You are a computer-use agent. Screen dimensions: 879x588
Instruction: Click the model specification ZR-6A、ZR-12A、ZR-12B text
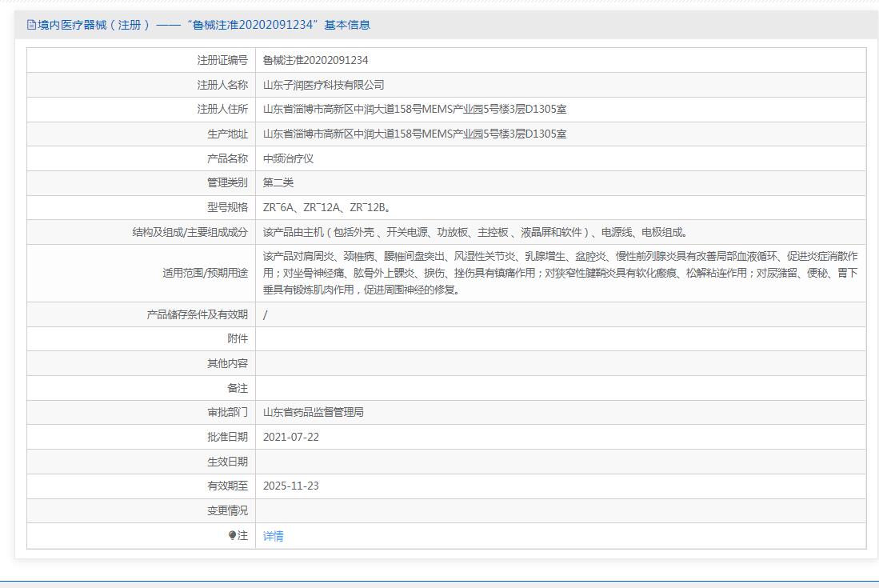(x=326, y=207)
